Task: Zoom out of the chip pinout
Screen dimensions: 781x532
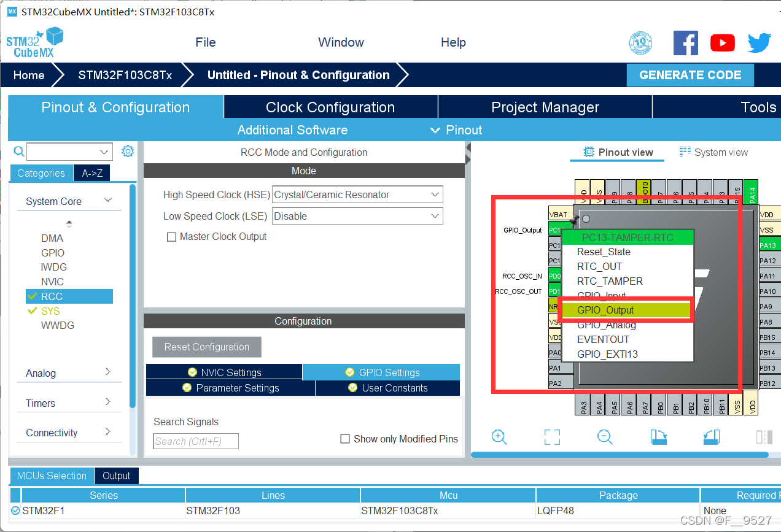Action: tap(605, 437)
